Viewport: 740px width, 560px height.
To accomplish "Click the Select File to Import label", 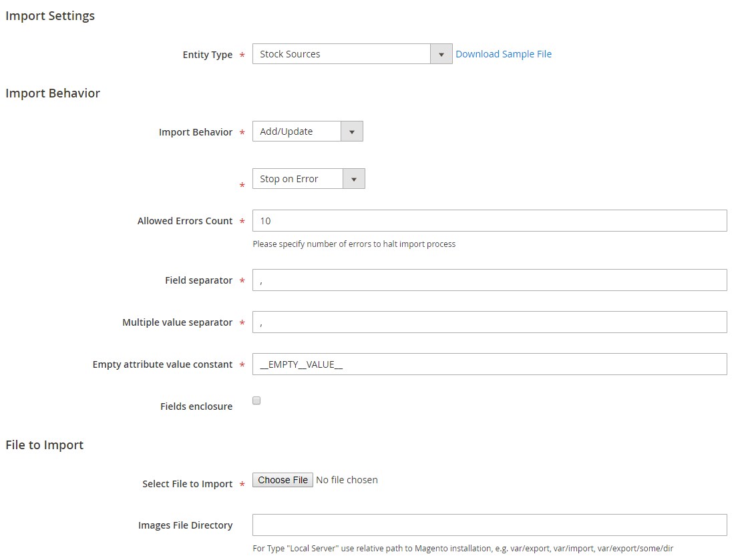I will click(187, 484).
